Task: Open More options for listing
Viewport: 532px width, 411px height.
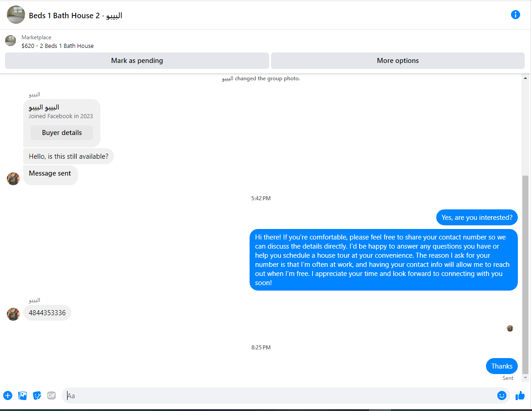Action: tap(398, 61)
